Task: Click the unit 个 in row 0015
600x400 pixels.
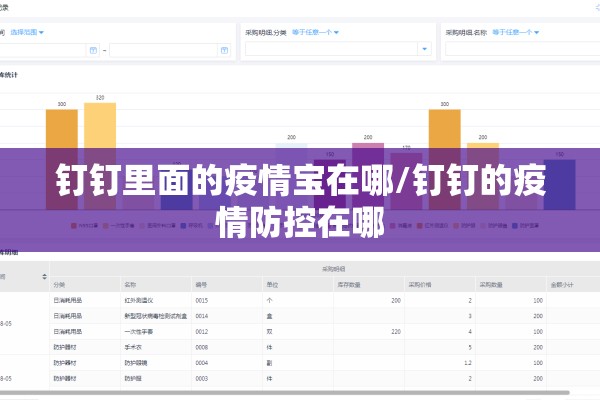Action: click(269, 300)
